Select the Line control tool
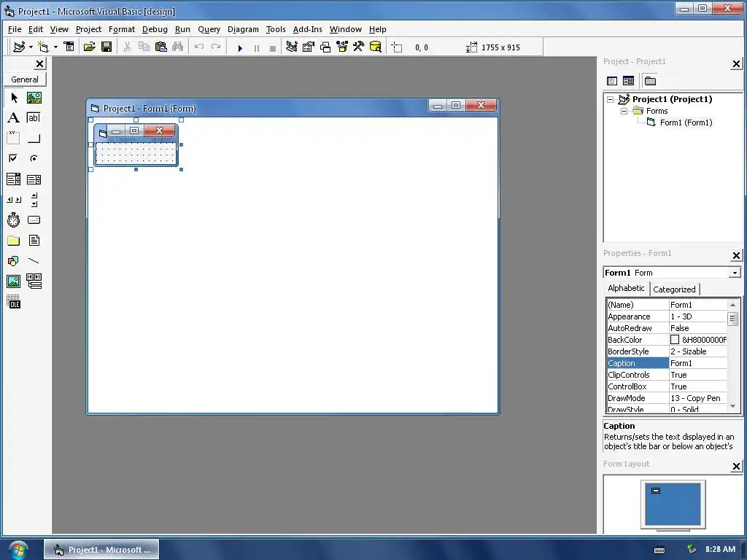The width and height of the screenshot is (747, 560). coord(34,261)
